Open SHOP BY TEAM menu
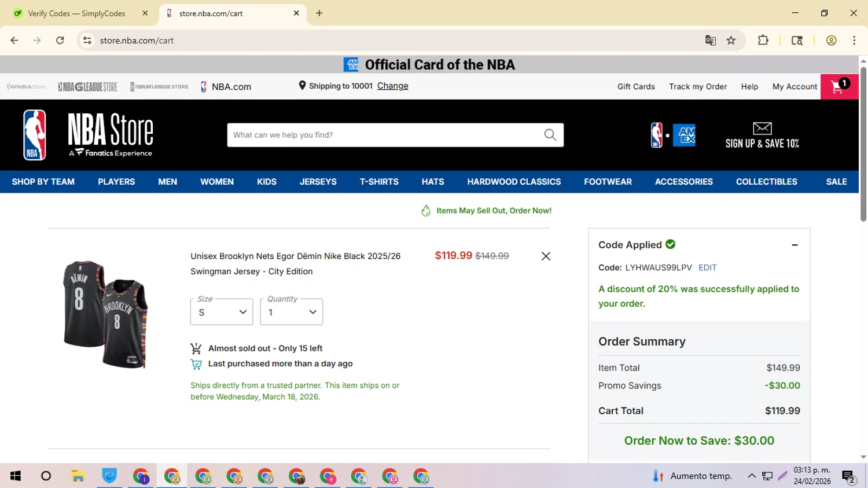The width and height of the screenshot is (868, 488). pyautogui.click(x=43, y=182)
